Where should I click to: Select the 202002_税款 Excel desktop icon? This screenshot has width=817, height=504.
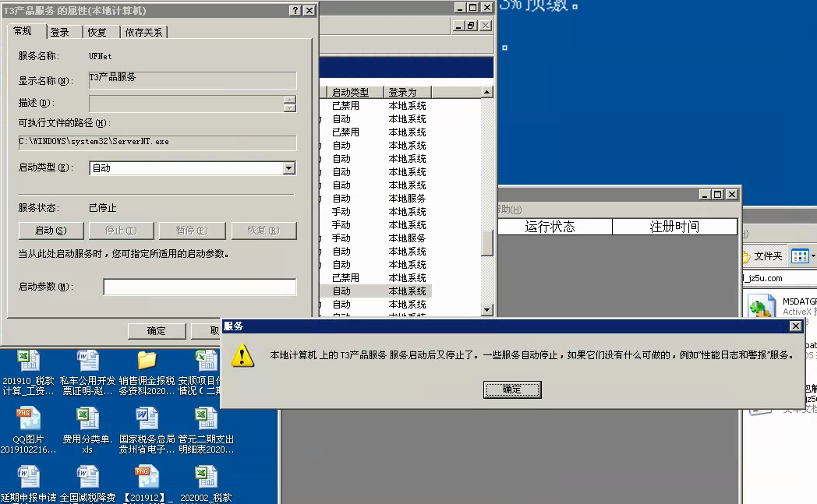(x=207, y=485)
